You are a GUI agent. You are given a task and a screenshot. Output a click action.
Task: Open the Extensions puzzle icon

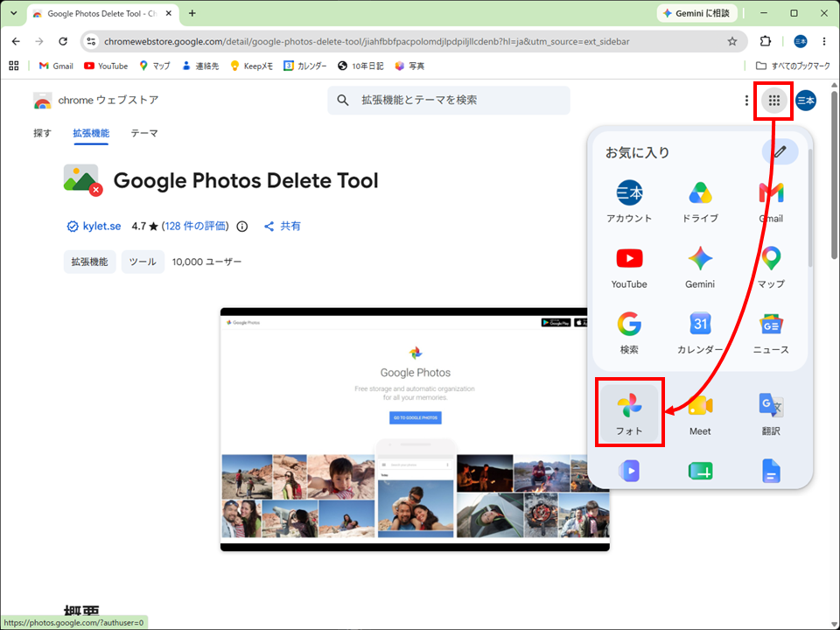coord(766,41)
